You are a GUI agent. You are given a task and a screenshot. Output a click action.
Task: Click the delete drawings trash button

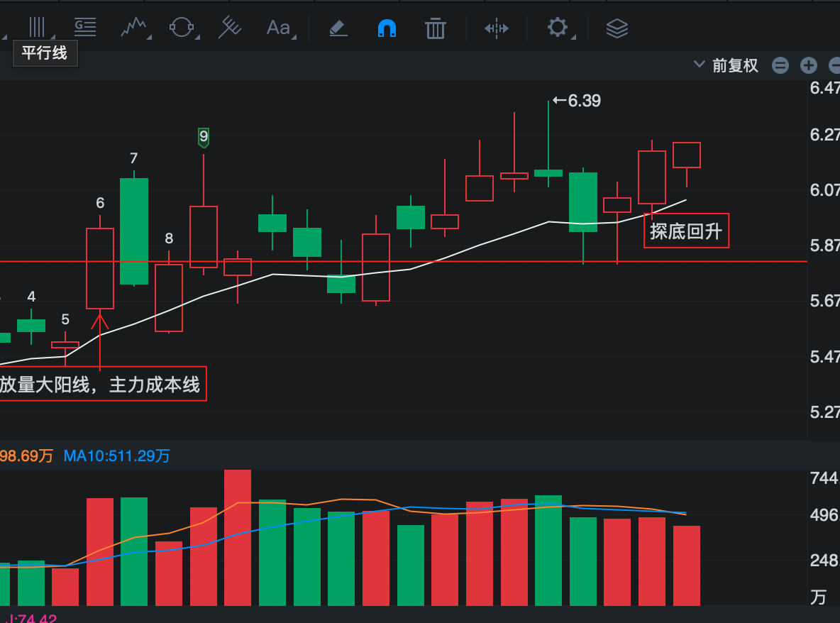[435, 28]
